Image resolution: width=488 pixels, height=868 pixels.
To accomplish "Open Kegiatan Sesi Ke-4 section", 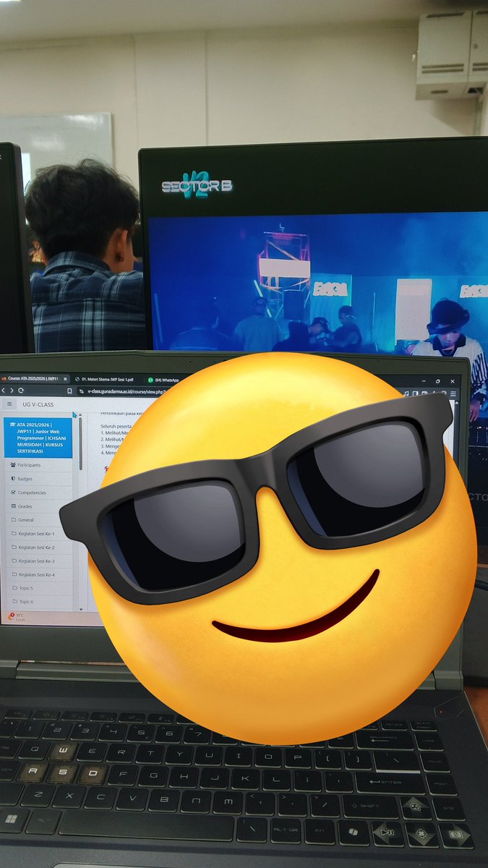I will coord(39,575).
